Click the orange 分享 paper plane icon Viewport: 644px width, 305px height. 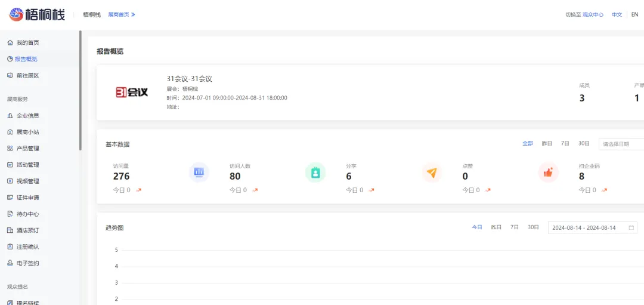coord(432,172)
